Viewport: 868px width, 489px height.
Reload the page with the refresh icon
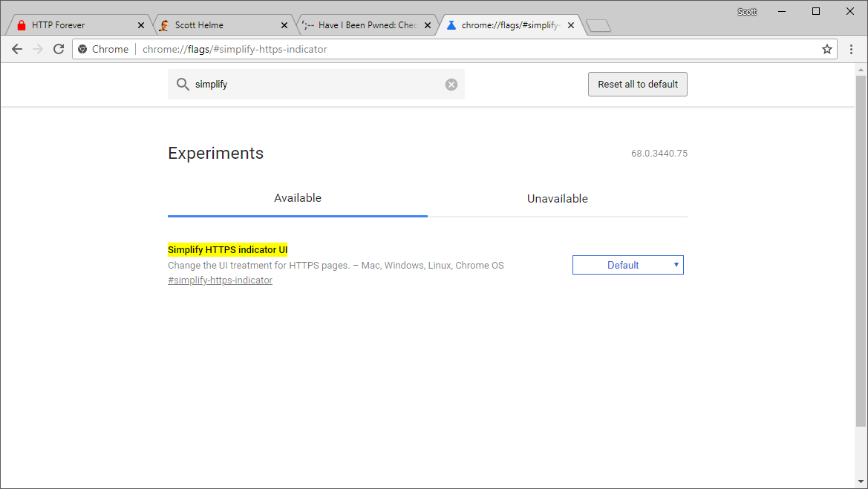click(59, 49)
